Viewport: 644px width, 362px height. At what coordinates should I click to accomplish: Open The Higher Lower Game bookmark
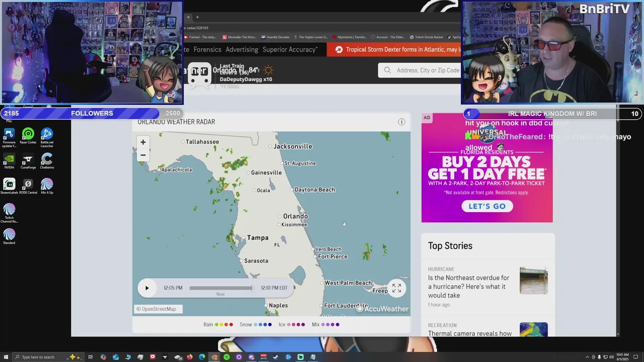(310, 37)
